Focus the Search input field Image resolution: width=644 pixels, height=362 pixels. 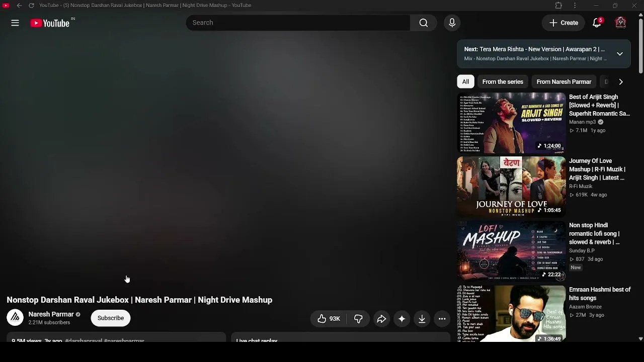pyautogui.click(x=298, y=23)
